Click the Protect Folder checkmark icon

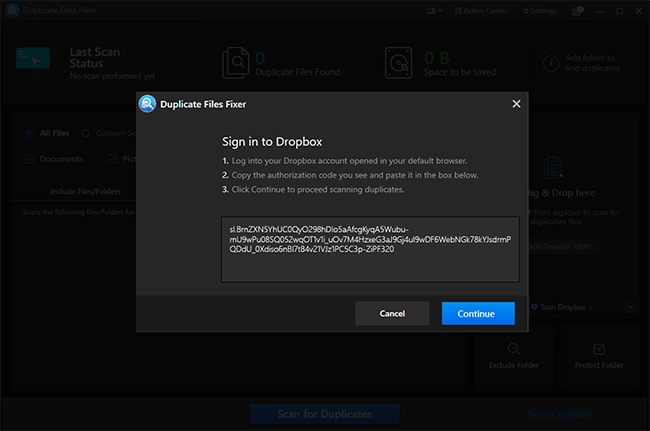(x=599, y=349)
